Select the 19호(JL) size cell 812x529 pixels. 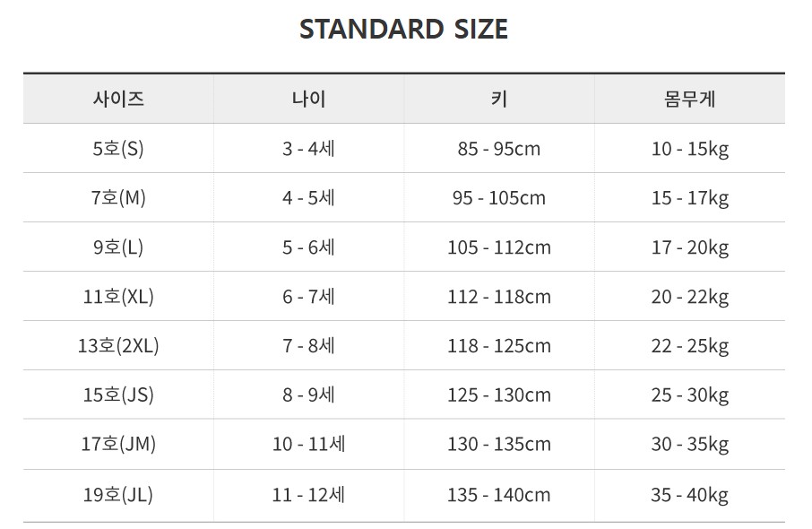[118, 495]
